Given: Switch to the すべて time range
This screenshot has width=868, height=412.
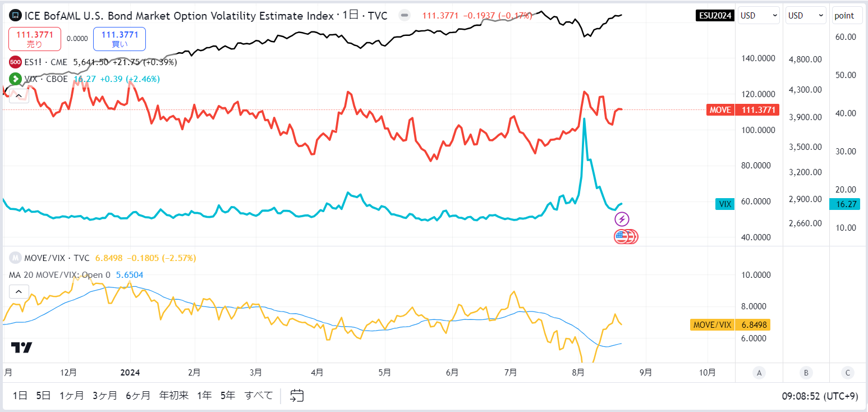Looking at the screenshot, I should (x=259, y=396).
